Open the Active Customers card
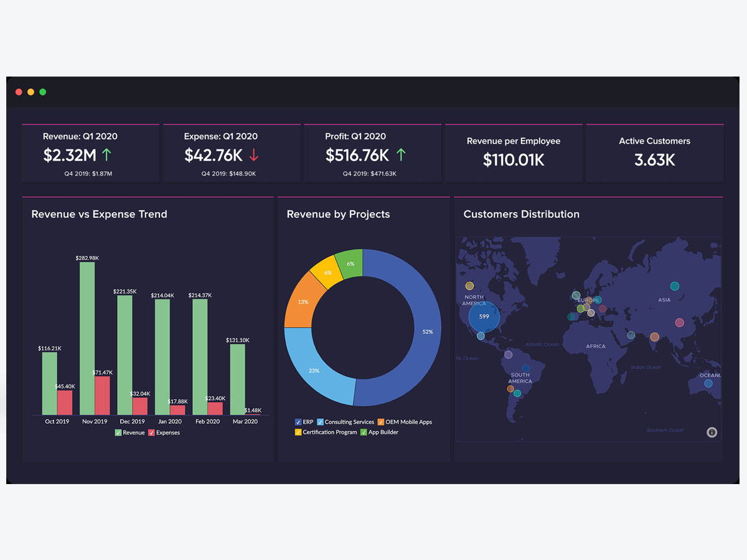 coord(655,153)
